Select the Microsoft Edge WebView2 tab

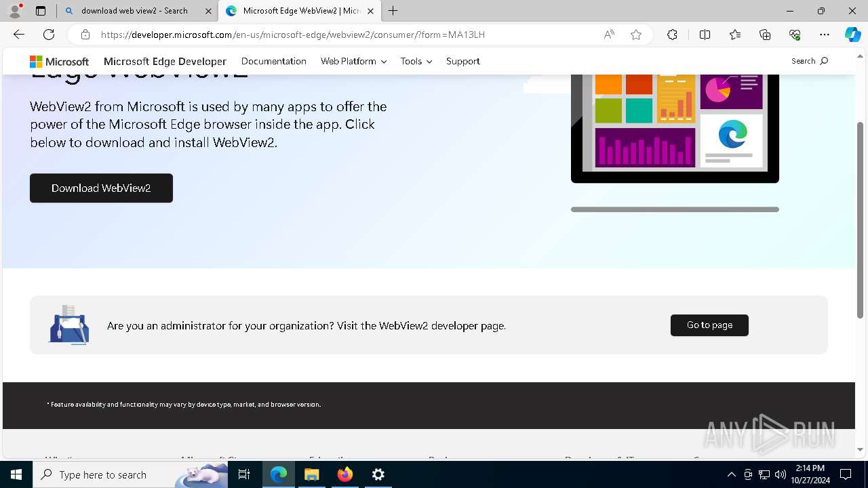click(300, 11)
